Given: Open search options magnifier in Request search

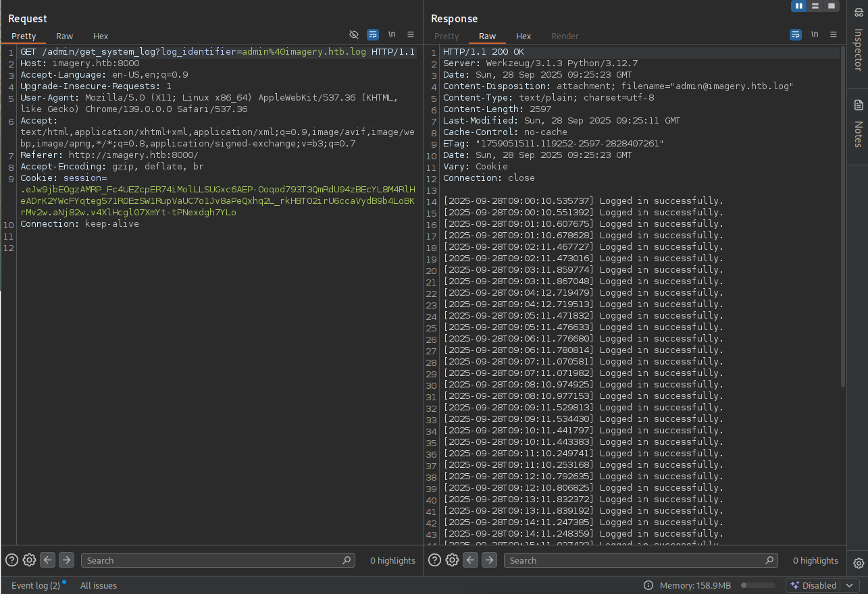Looking at the screenshot, I should coord(347,560).
